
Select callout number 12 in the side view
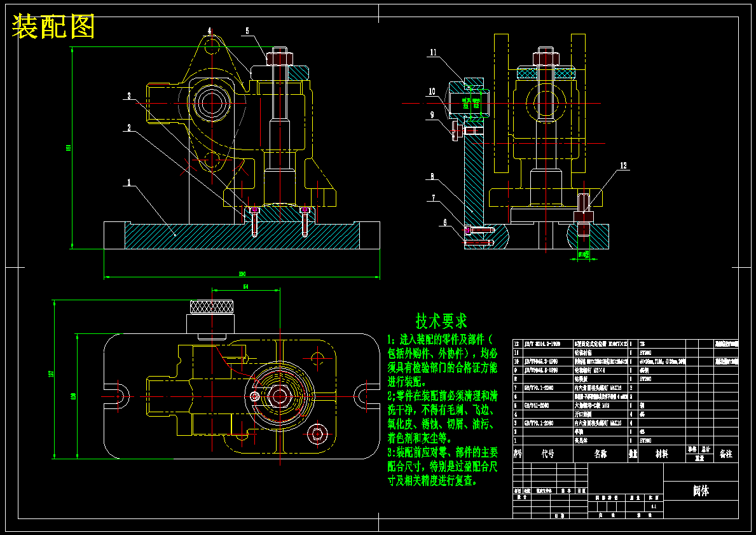pos(623,166)
